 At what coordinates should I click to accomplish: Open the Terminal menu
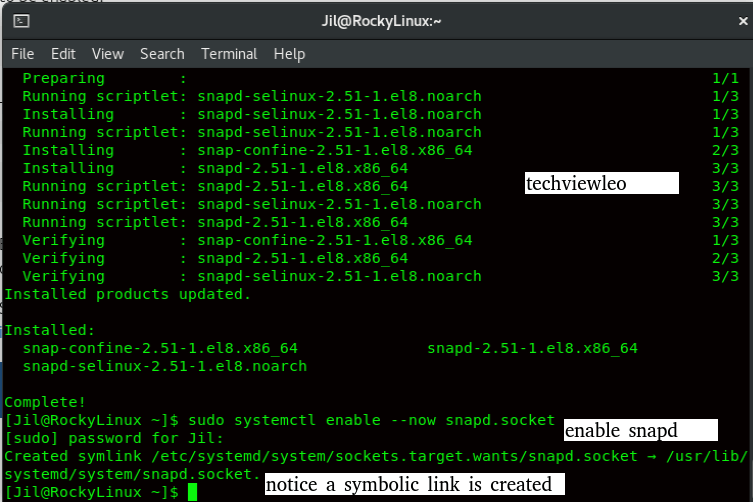pyautogui.click(x=229, y=54)
